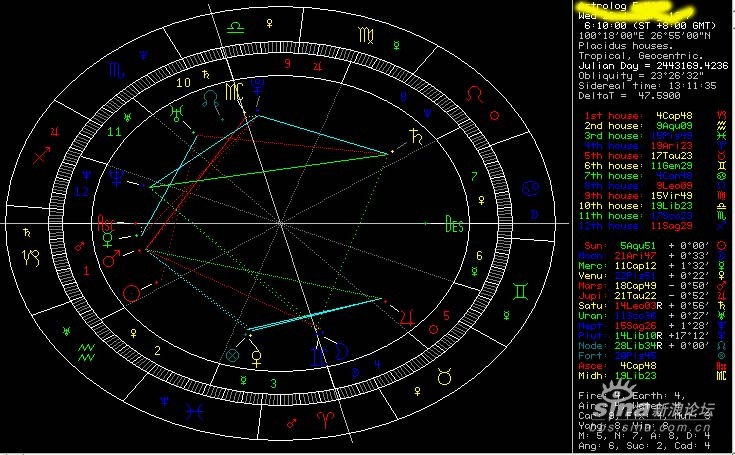
Task: Click the red Asc ascendant label
Action: 106,224
